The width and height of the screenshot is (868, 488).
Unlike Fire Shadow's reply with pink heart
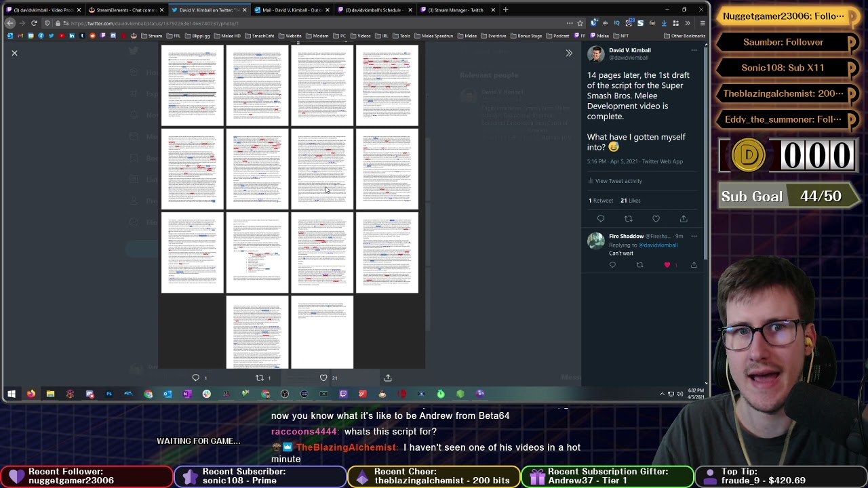pos(667,265)
